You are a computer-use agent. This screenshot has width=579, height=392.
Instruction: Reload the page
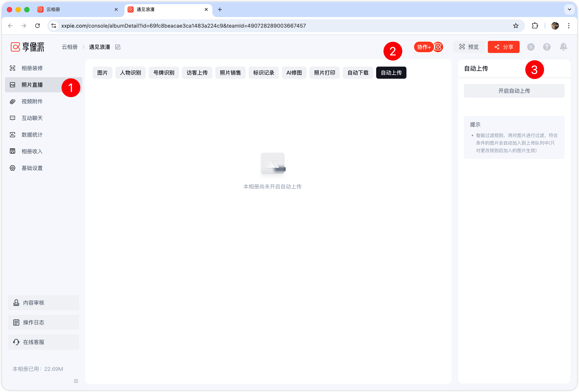37,26
